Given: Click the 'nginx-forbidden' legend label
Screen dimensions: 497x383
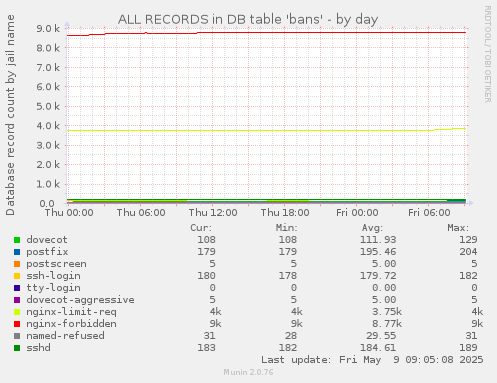Looking at the screenshot, I should (71, 324).
